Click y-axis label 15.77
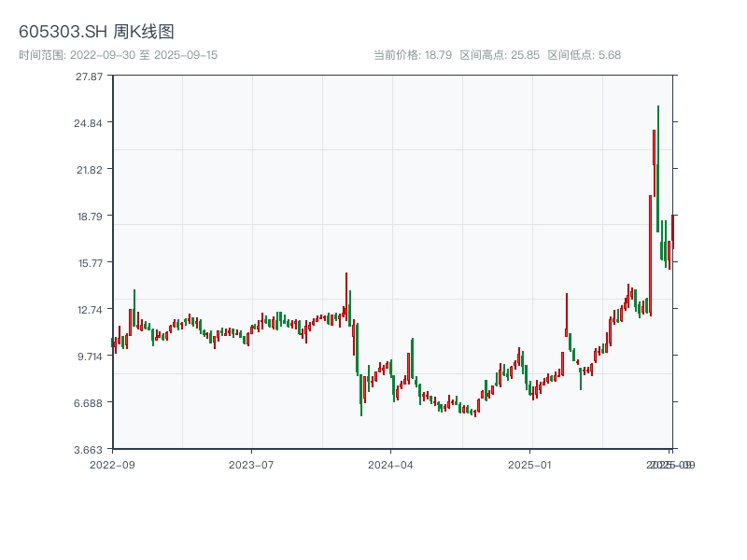747x560 pixels. [91, 263]
